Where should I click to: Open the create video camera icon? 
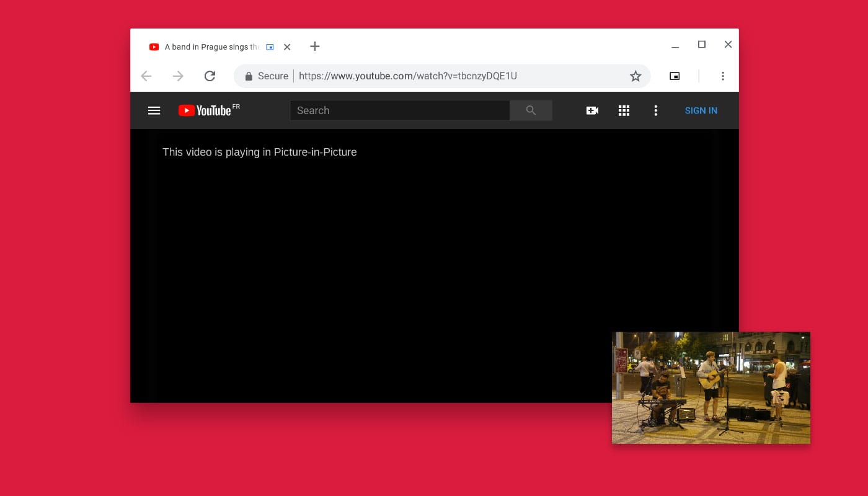pos(592,110)
